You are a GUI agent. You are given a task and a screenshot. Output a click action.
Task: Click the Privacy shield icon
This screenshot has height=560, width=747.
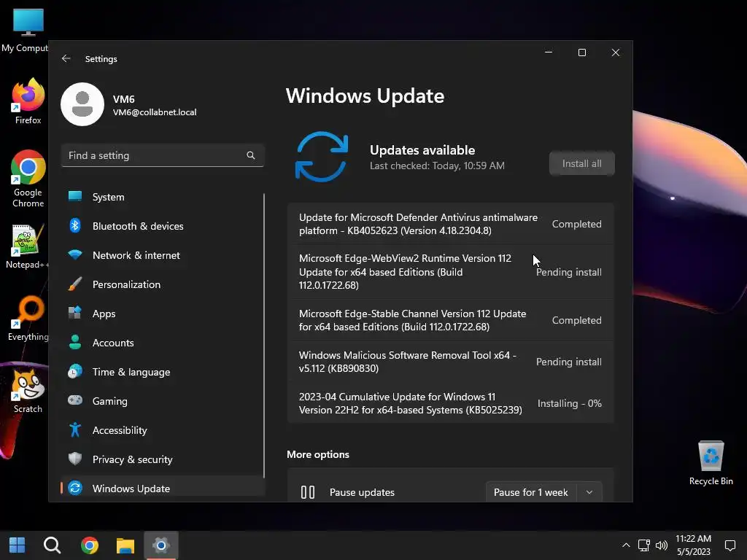tap(75, 459)
